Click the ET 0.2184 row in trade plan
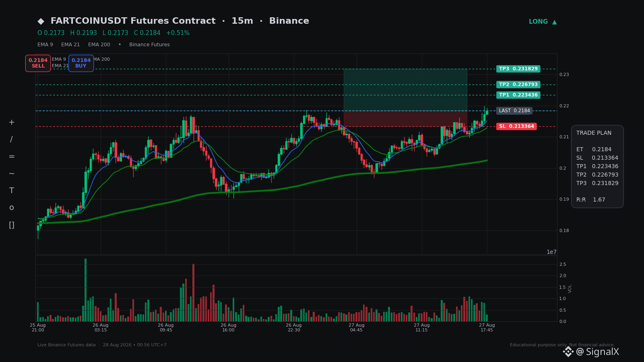The height and width of the screenshot is (362, 644). [x=594, y=150]
